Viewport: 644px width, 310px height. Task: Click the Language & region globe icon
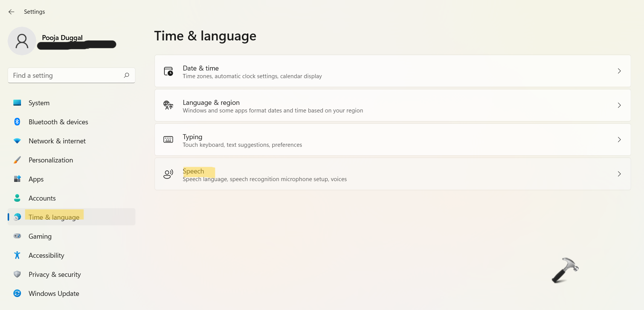(168, 105)
